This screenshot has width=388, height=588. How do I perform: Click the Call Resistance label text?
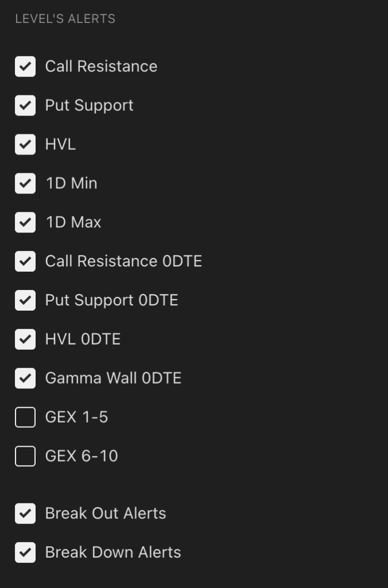coord(101,67)
